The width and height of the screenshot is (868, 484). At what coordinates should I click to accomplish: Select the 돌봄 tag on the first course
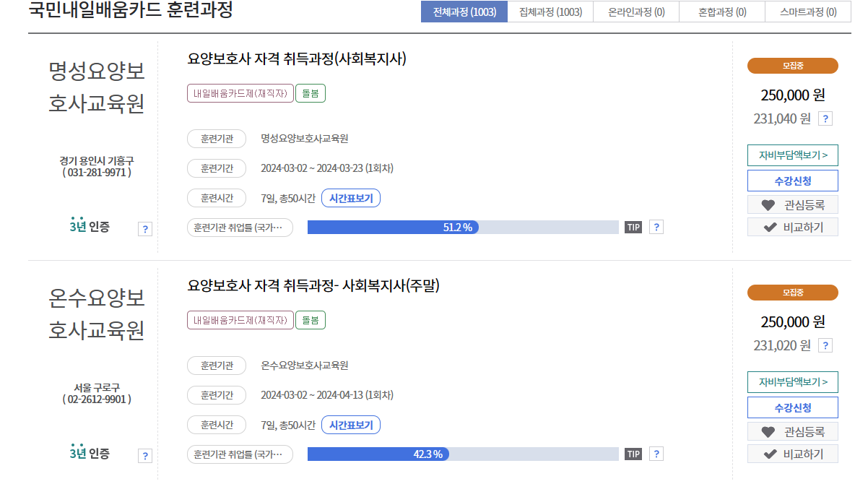[x=311, y=92]
